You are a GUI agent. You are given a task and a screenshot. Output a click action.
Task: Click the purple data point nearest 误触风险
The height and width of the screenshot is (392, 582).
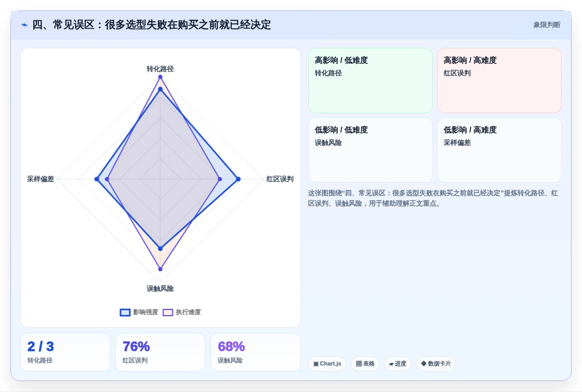[161, 269]
